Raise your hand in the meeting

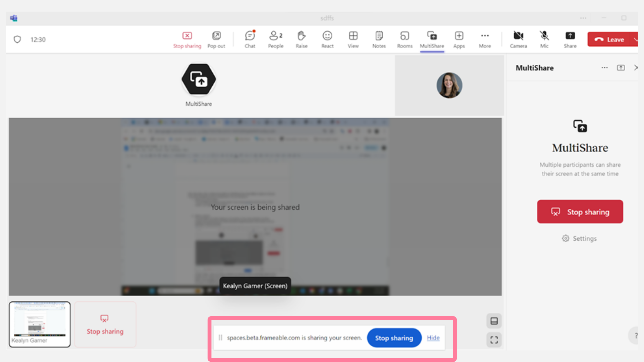pos(302,40)
